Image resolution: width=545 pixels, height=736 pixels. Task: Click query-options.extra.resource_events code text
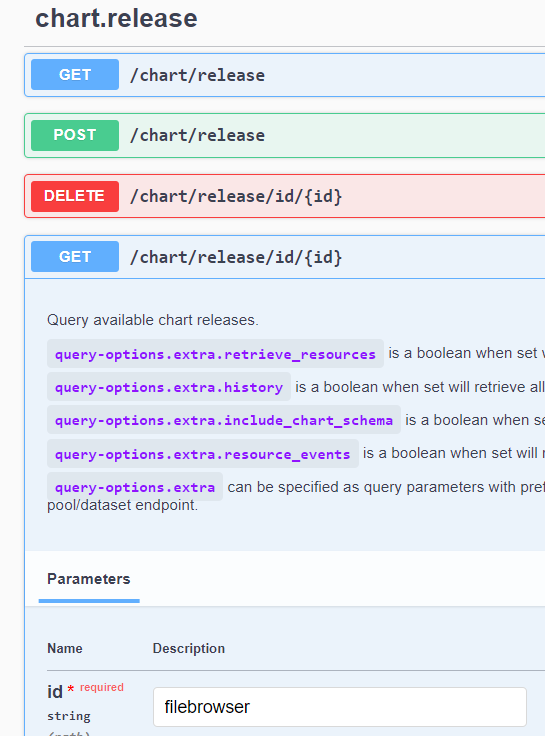click(x=203, y=454)
